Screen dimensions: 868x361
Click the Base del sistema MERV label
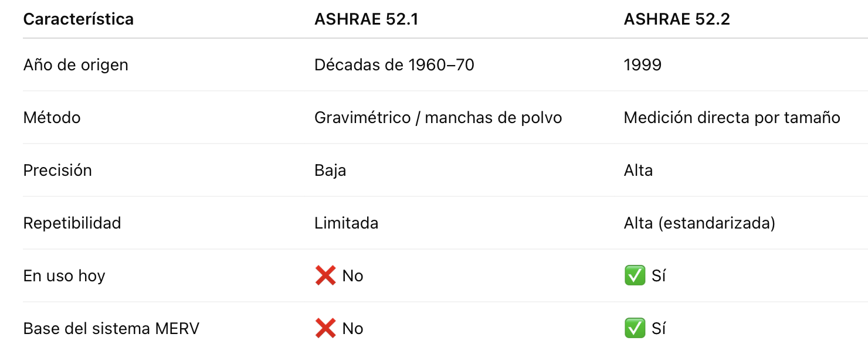111,328
